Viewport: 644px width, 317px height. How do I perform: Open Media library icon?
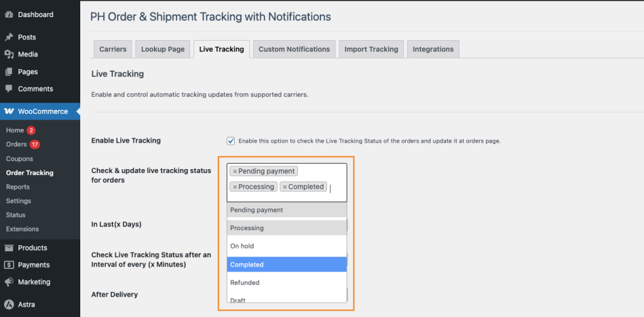pyautogui.click(x=9, y=55)
